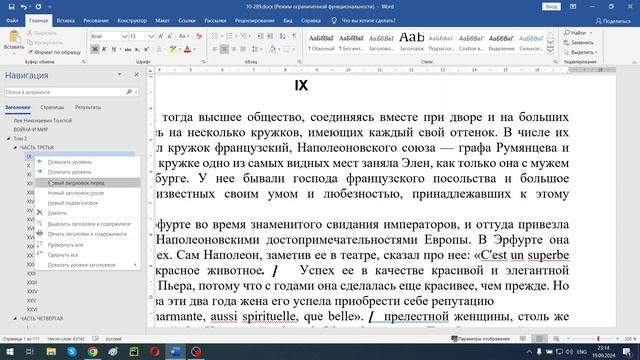640x360 pixels.
Task: Click the Clear All Formatting icon
Action: (199, 36)
